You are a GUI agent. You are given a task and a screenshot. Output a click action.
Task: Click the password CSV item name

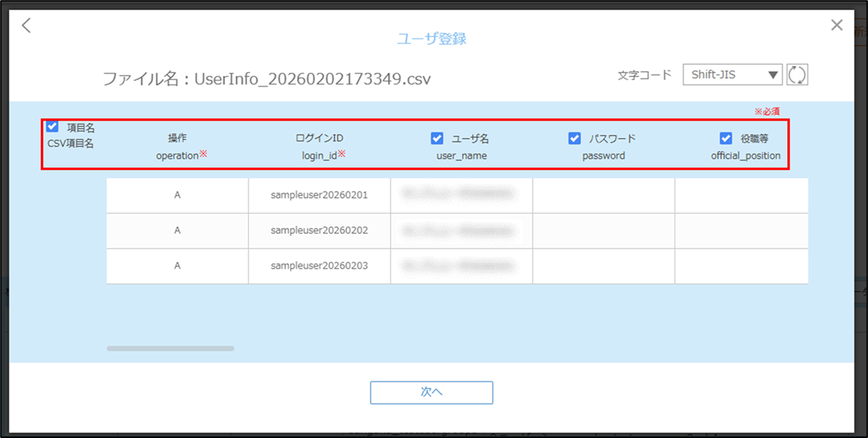pyautogui.click(x=604, y=156)
